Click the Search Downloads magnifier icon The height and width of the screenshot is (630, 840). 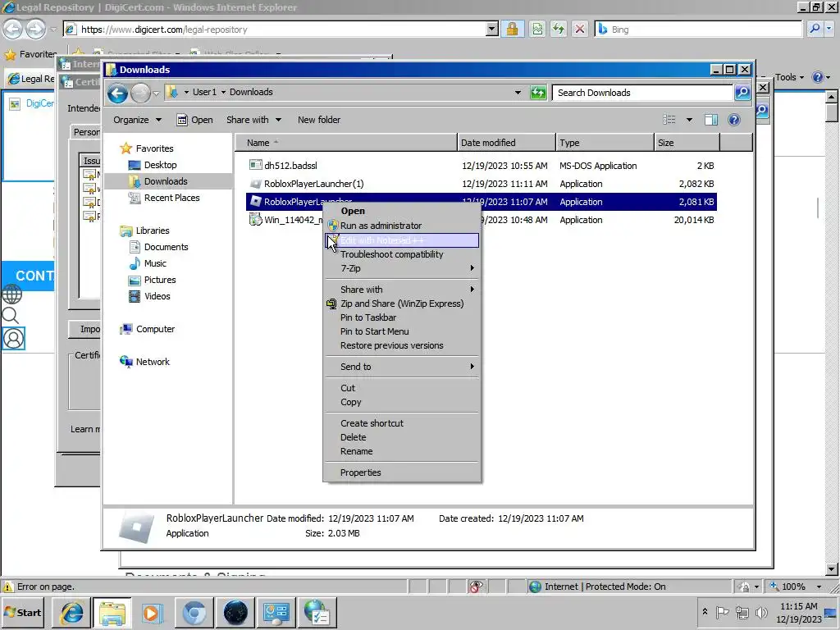pyautogui.click(x=742, y=93)
